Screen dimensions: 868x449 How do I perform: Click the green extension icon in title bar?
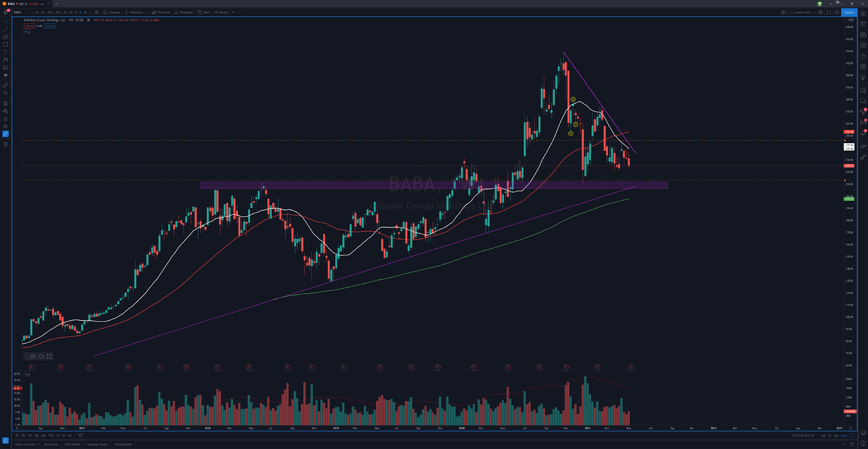820,4
